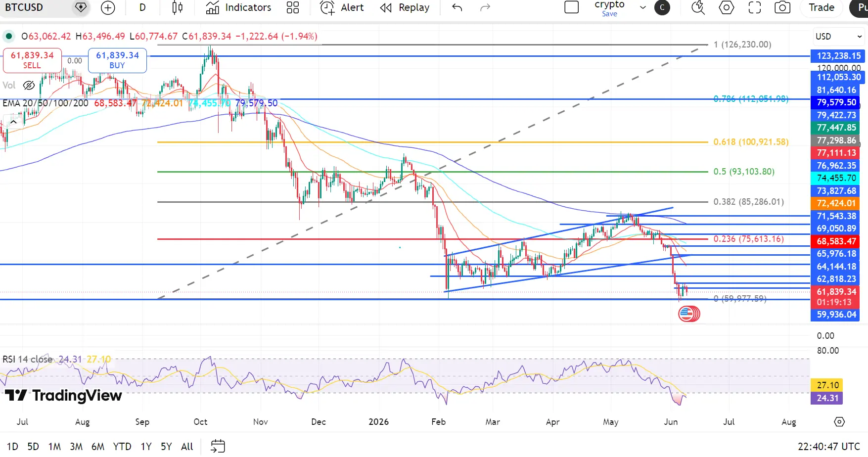Open the USD currency dropdown

click(x=839, y=37)
